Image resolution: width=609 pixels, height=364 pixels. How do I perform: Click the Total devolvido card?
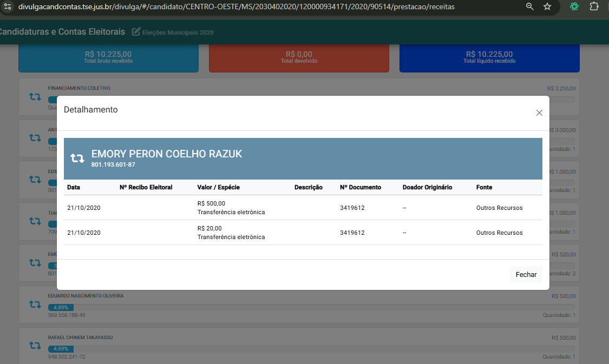pos(299,58)
